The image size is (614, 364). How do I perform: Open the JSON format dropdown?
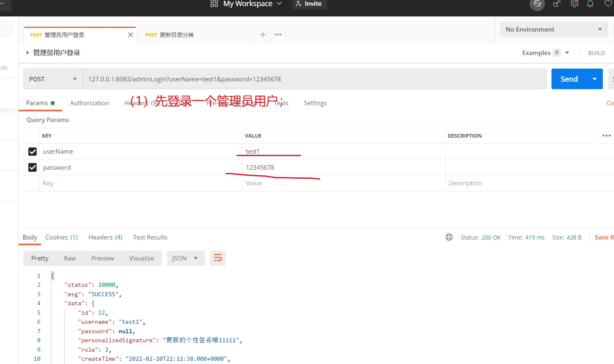click(x=185, y=258)
